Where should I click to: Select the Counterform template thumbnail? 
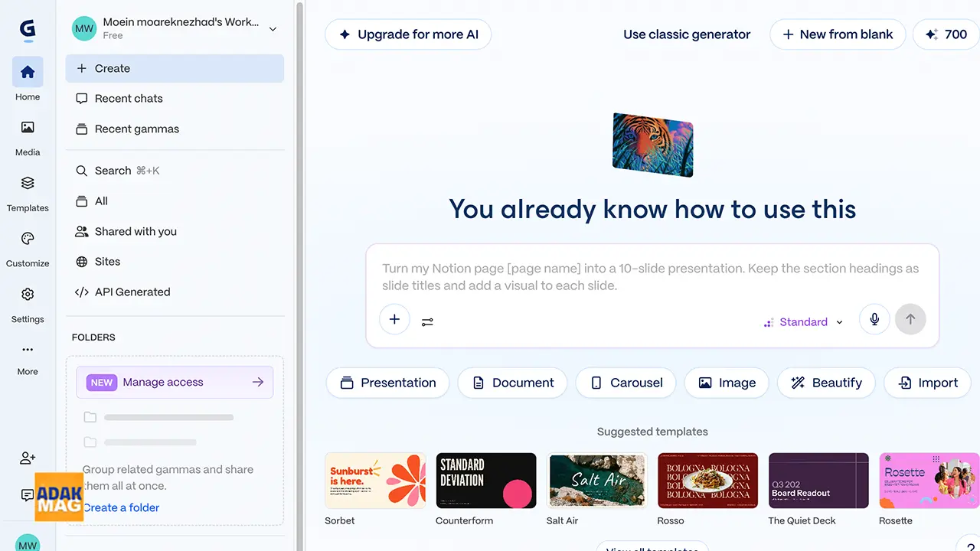click(x=486, y=481)
